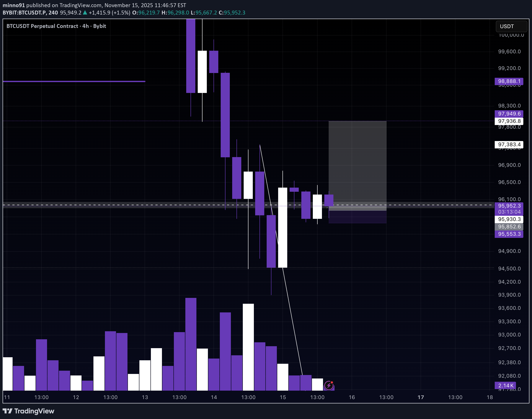Click the lightning bolt event icon

point(328,385)
